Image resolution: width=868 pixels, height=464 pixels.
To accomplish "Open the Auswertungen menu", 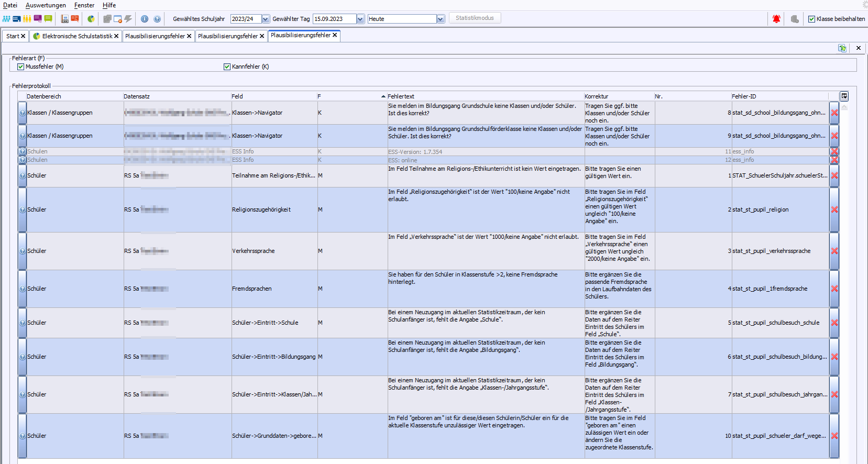I will tap(46, 5).
